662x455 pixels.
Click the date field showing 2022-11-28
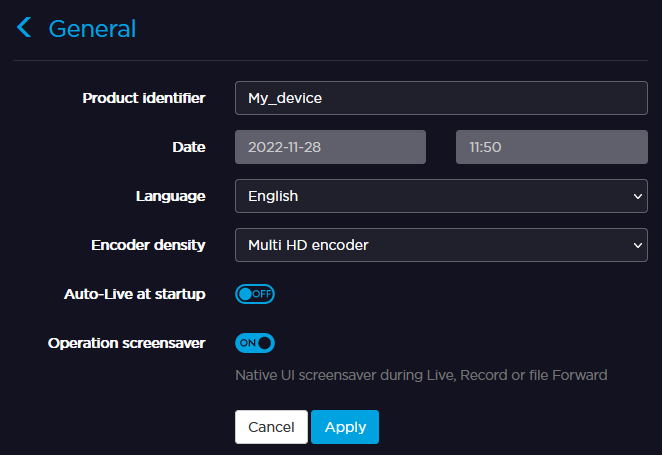[330, 147]
